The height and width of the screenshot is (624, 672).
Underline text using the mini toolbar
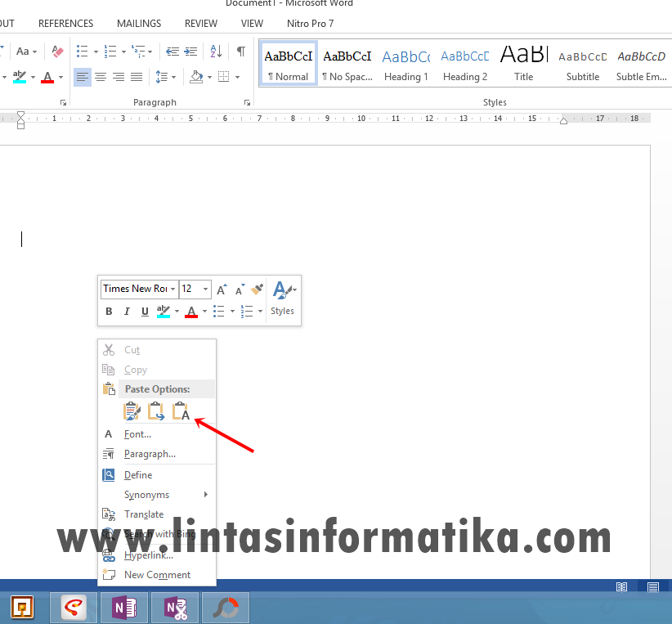(146, 312)
